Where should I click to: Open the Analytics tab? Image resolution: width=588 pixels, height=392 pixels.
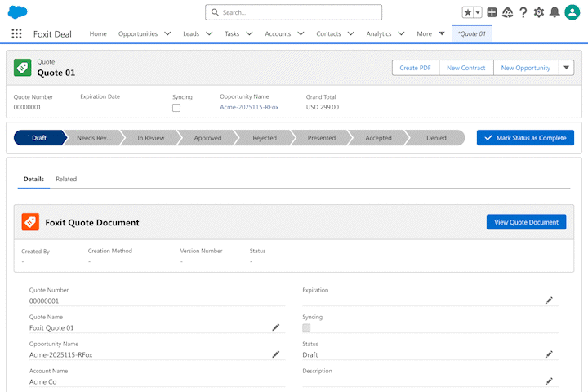tap(379, 33)
